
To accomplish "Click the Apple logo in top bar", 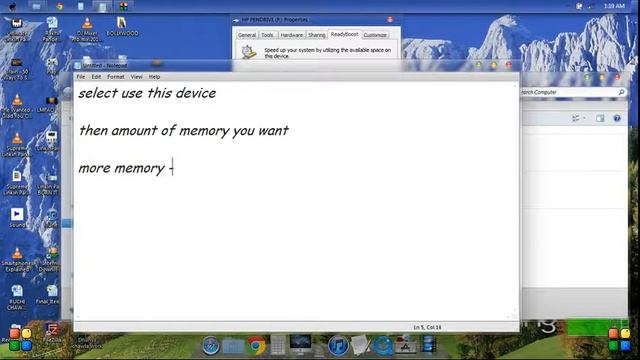I will pyautogui.click(x=13, y=6).
